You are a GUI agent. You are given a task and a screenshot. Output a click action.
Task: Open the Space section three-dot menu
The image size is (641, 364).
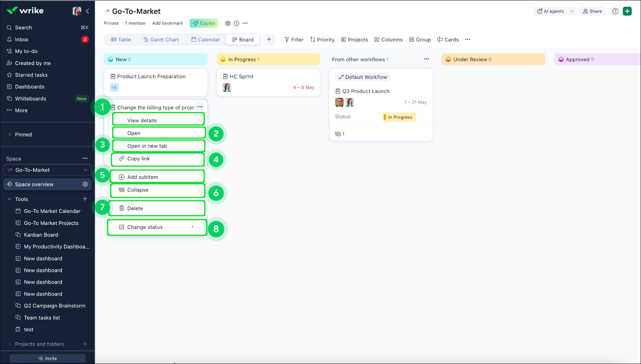[85, 159]
